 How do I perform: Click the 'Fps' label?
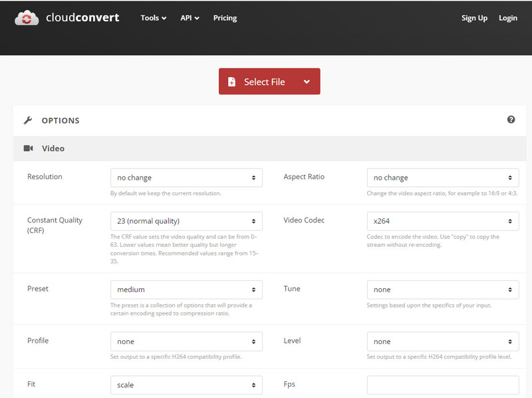[289, 384]
